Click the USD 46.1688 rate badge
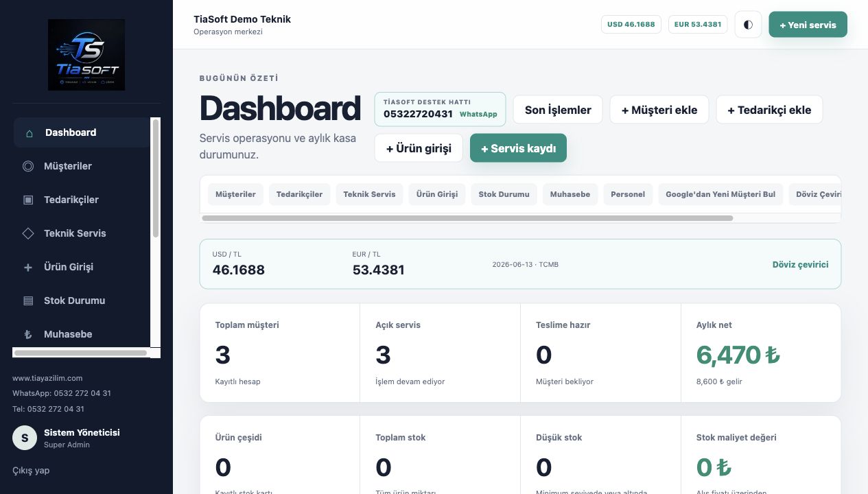868x494 pixels. pos(631,24)
